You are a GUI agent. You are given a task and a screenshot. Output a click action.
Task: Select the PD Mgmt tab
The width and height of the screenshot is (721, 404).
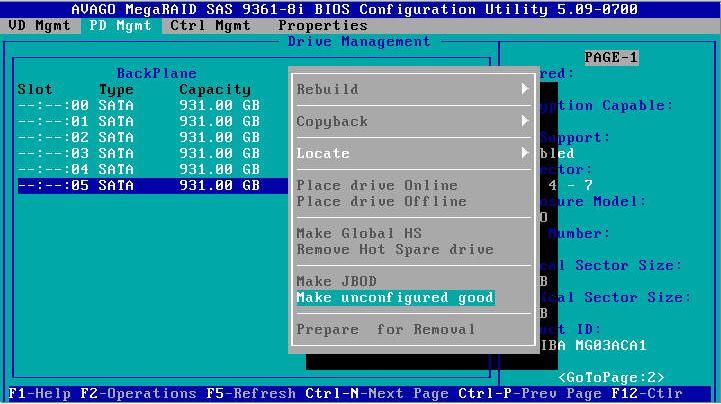coord(119,25)
